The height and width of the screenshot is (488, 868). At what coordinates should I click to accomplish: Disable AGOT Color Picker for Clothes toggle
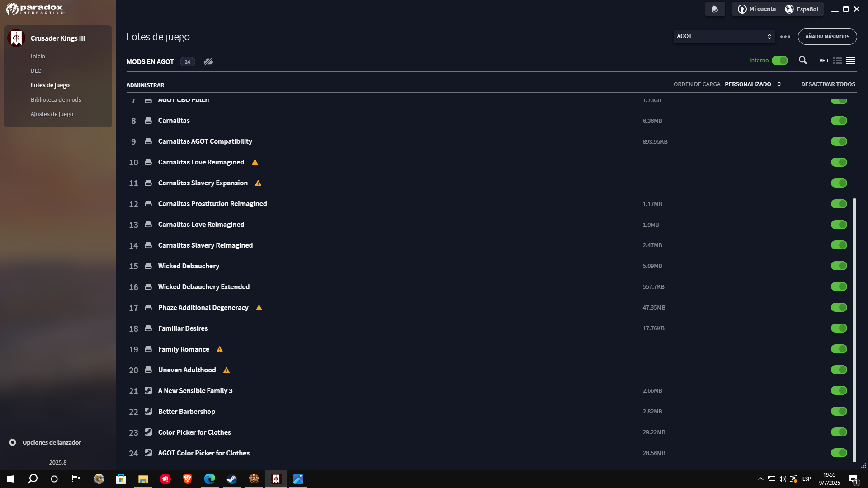coord(839,453)
